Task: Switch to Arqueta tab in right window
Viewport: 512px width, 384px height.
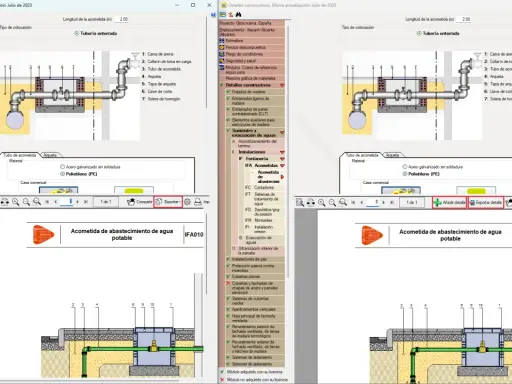Action: pyautogui.click(x=393, y=155)
